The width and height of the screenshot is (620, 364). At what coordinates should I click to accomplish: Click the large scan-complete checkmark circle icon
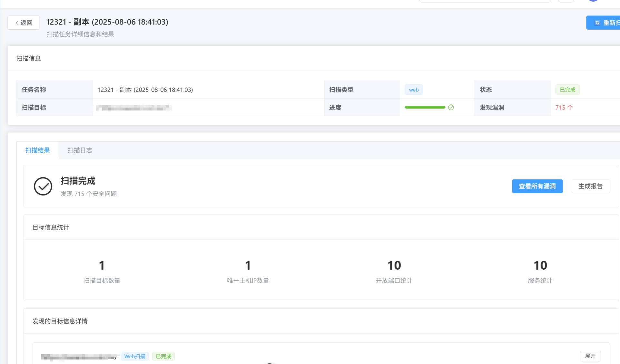tap(43, 186)
